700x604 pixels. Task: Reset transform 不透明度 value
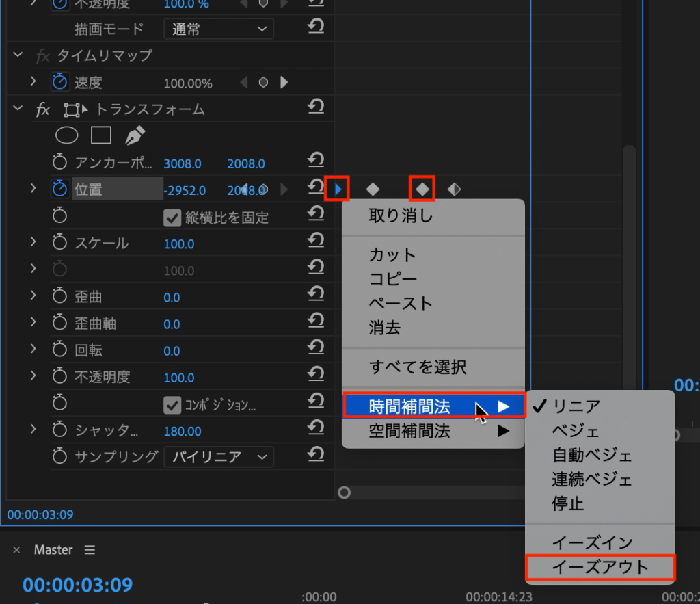point(316,374)
